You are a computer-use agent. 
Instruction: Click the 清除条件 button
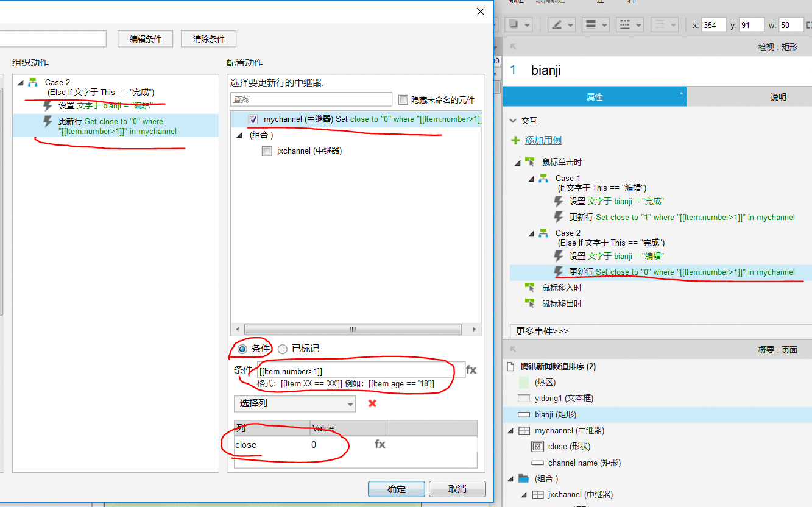point(209,39)
